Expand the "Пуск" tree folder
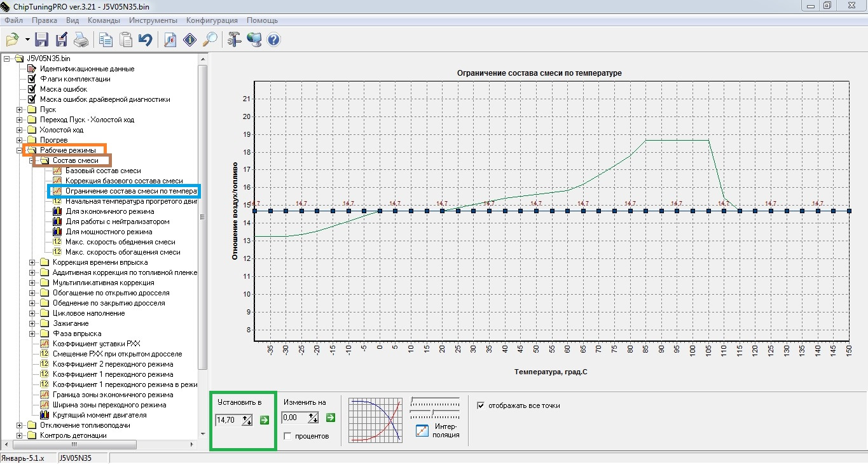The height and width of the screenshot is (464, 868). (20, 109)
